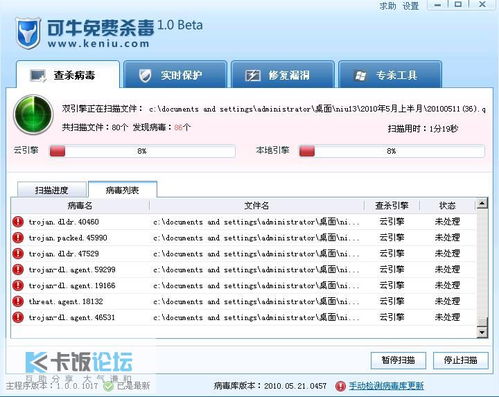Image resolution: width=499 pixels, height=397 pixels.
Task: Switch to the 修复漏洞 tab
Action: (283, 75)
